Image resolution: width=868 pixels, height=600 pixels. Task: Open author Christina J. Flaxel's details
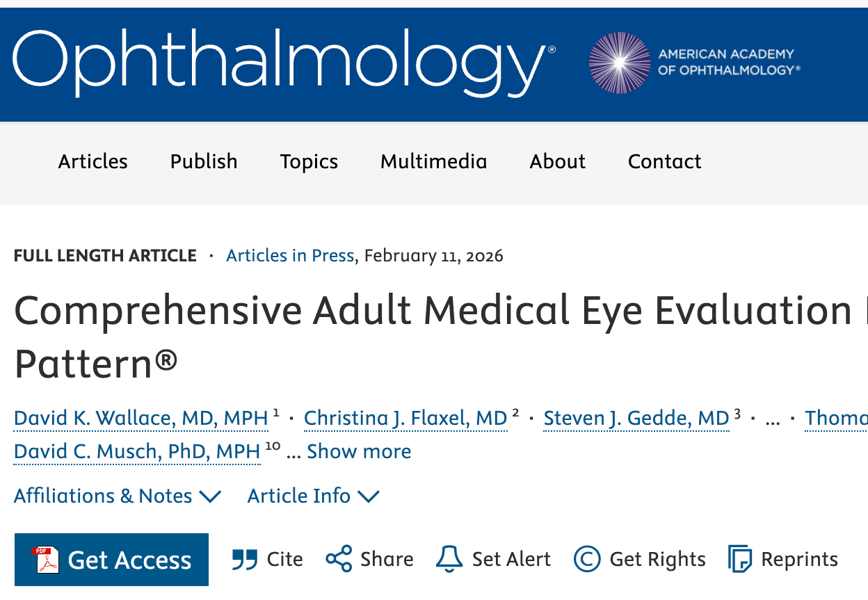(x=405, y=419)
